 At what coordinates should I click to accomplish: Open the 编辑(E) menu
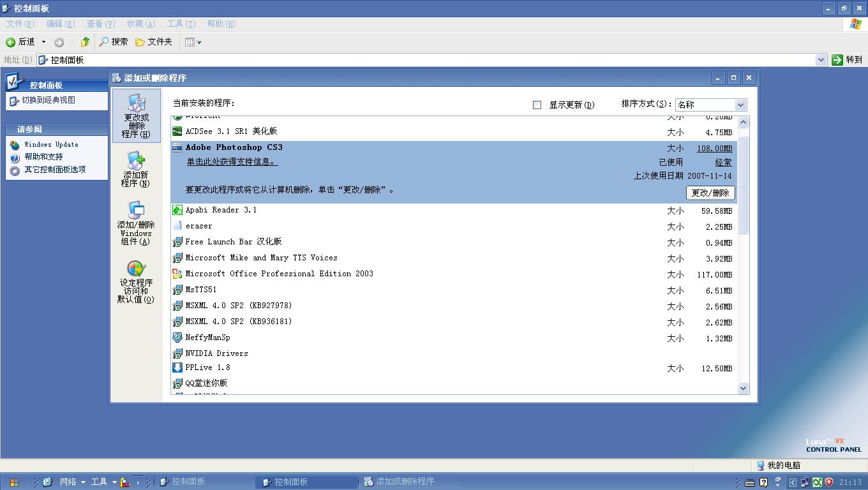[61, 24]
